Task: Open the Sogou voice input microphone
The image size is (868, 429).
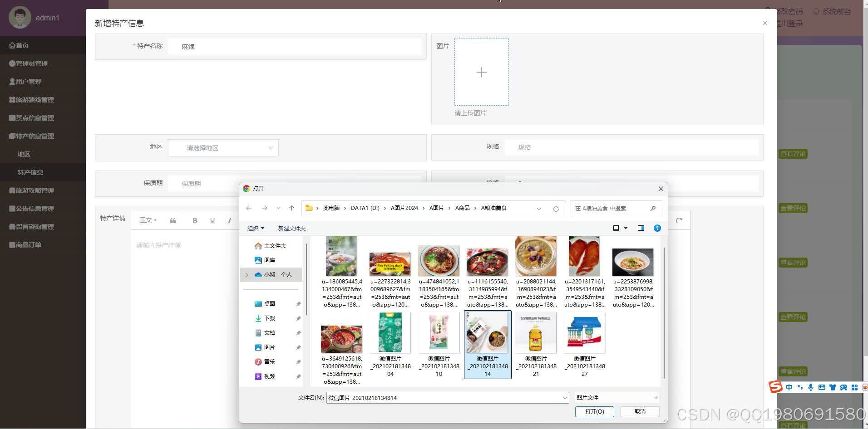Action: coord(811,387)
